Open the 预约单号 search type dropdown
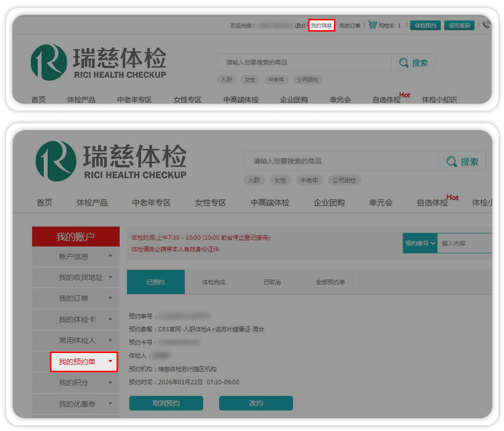Viewport: 504px width, 431px height. click(420, 243)
